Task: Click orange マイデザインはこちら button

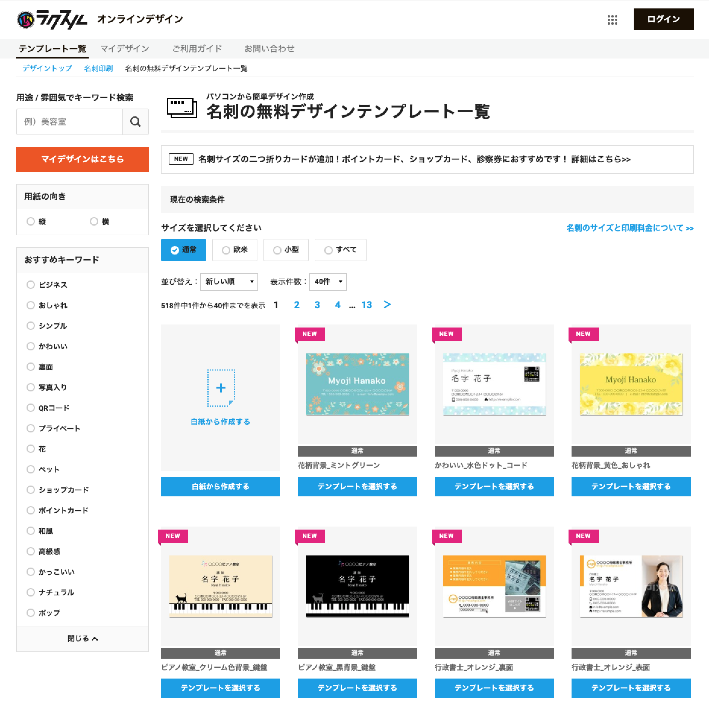Action: point(82,160)
